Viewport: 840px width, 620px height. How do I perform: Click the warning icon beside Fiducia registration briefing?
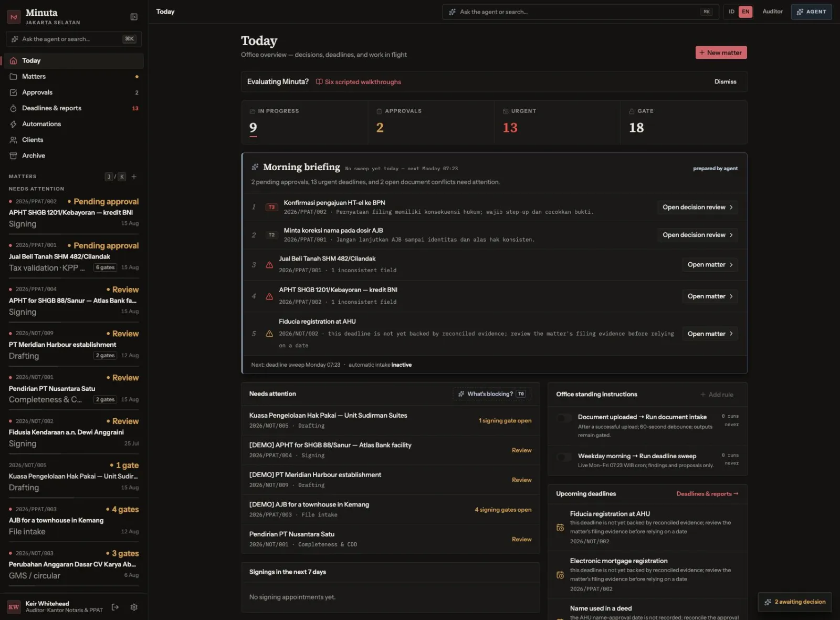[x=269, y=334]
